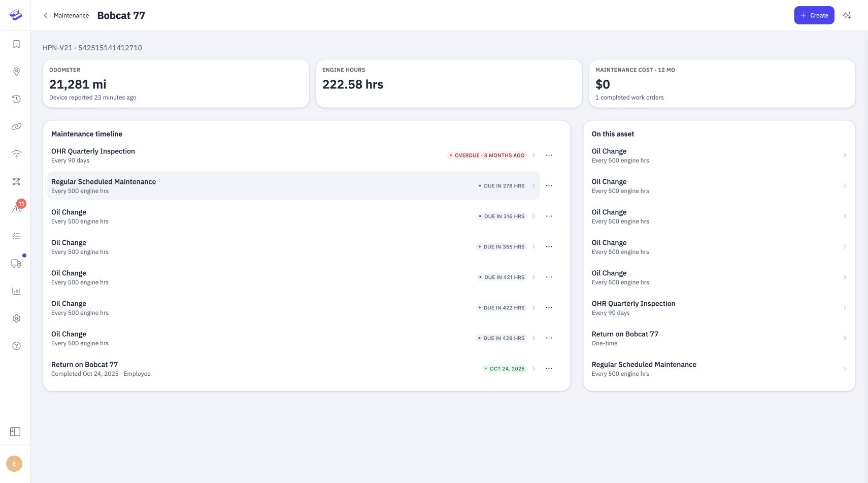Open three-dot menu for Return on Bobcat 77
Image resolution: width=868 pixels, height=483 pixels.
point(549,369)
